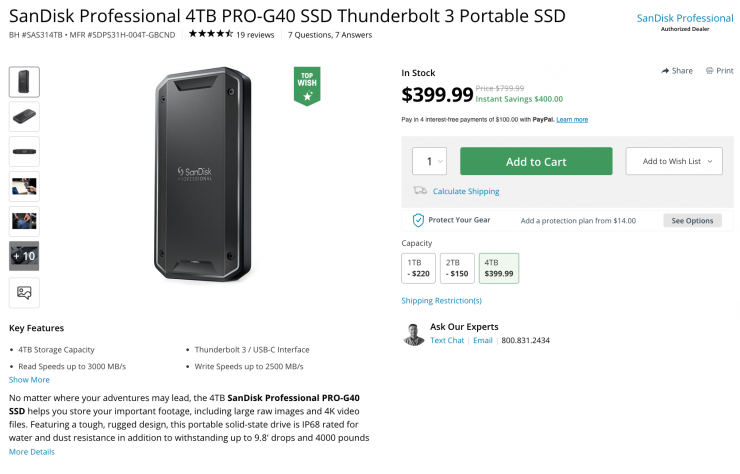Viewport: 740px width, 474px height.
Task: Click the Share icon
Action: [x=665, y=71]
